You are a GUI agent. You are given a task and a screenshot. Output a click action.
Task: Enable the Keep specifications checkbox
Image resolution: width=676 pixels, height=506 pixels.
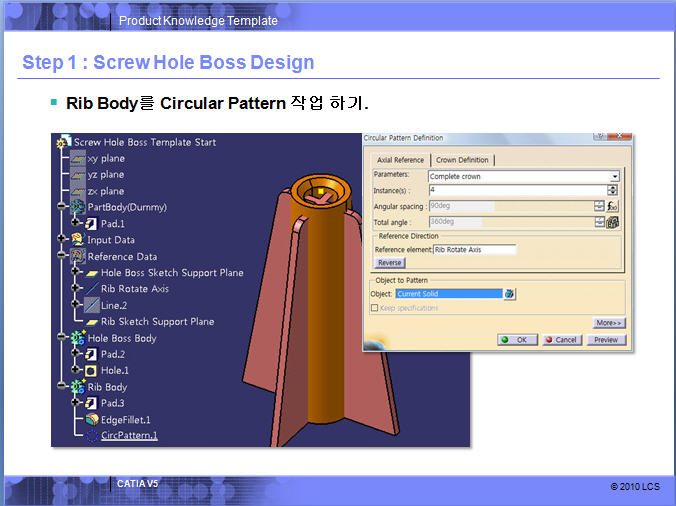[x=375, y=308]
